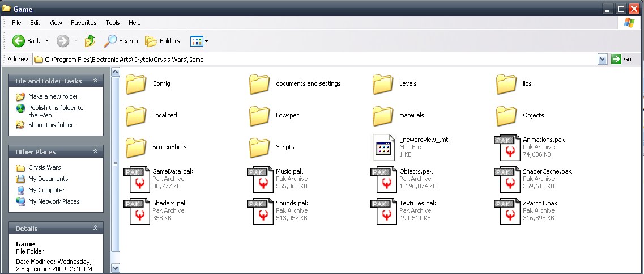Click the Go button beside address bar
Image resolution: width=644 pixels, height=274 pixels.
[621, 59]
